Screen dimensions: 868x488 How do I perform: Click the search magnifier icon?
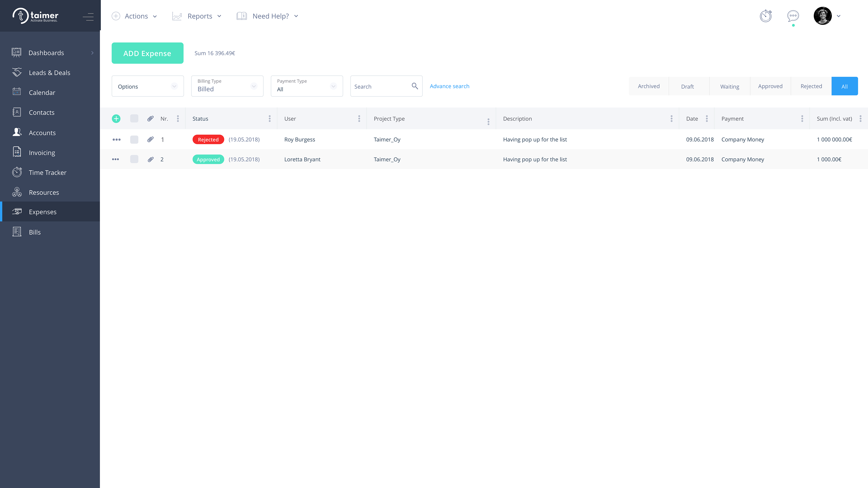[415, 86]
